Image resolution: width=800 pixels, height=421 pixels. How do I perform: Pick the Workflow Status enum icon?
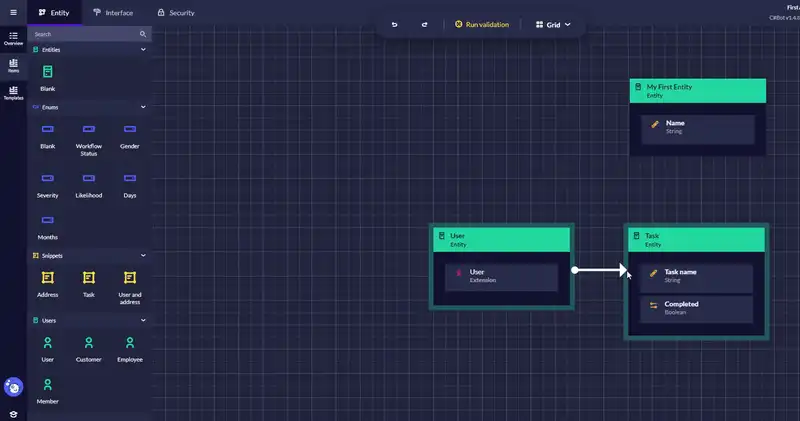tap(89, 130)
